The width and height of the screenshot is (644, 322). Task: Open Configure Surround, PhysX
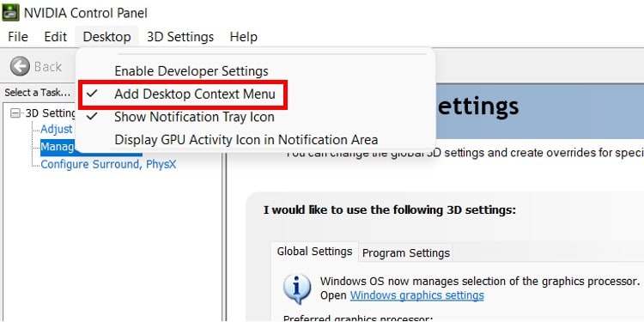point(108,164)
